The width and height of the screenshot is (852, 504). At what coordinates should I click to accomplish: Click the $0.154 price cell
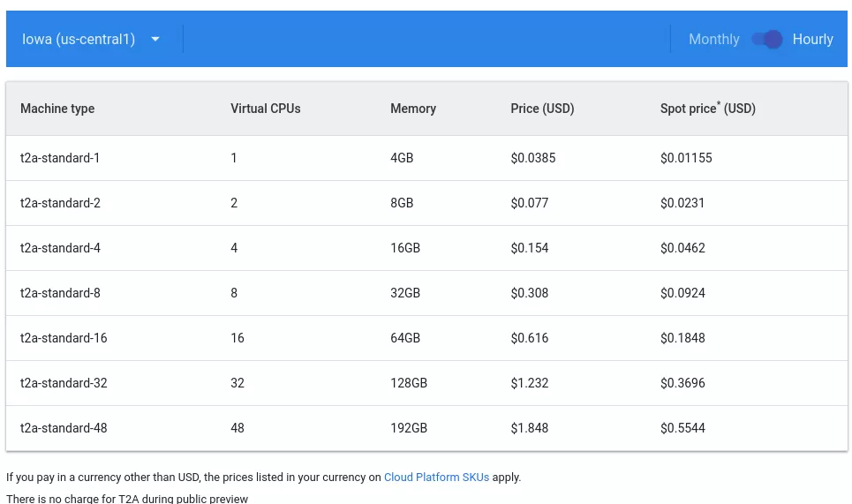pyautogui.click(x=529, y=248)
